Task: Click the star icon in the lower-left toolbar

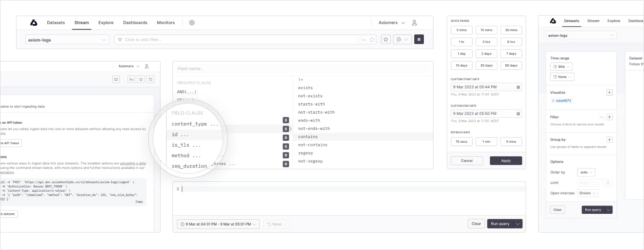Action: point(141,79)
